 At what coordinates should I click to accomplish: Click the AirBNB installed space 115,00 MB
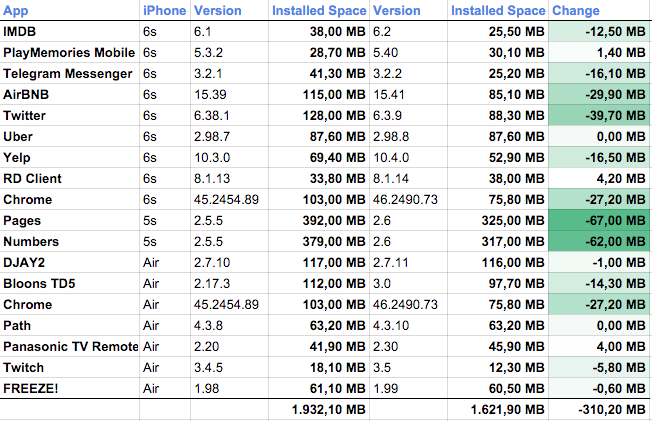319,94
